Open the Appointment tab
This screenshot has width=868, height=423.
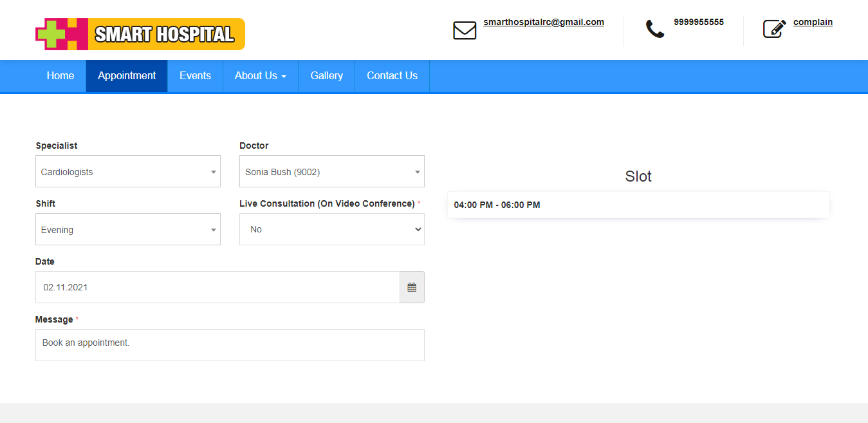coord(127,76)
